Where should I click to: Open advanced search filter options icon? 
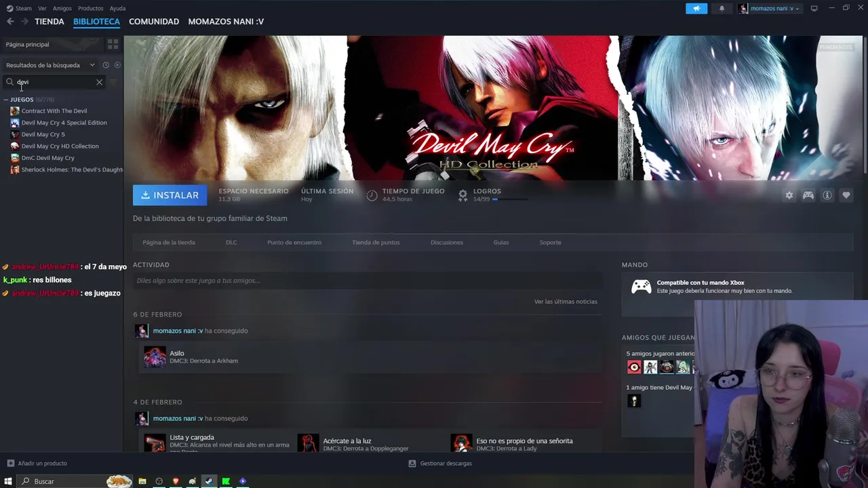click(113, 82)
